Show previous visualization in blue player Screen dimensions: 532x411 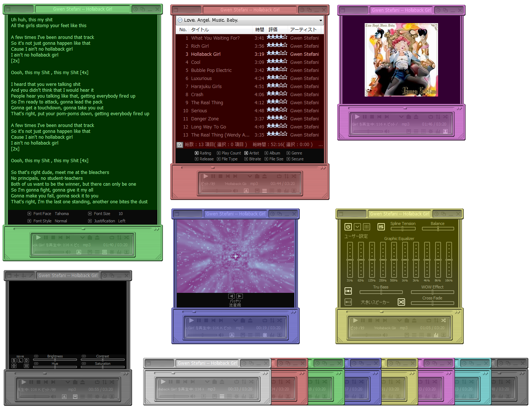(x=232, y=296)
